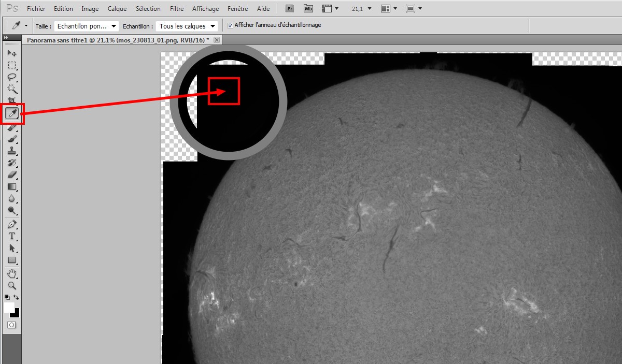Click the black background color swatch

16,313
